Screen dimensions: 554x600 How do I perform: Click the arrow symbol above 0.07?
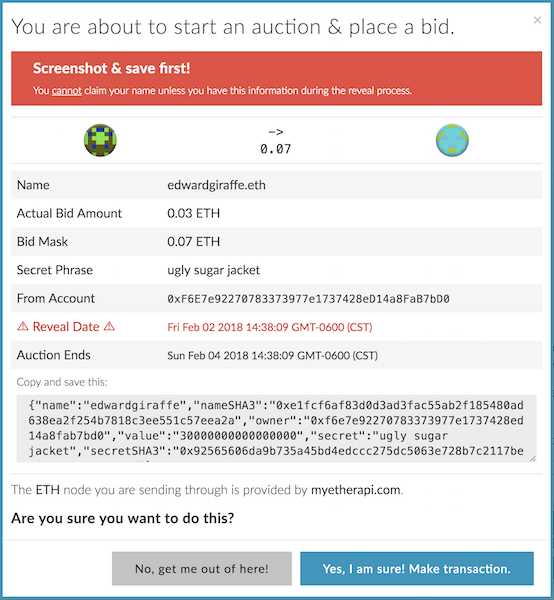[275, 132]
